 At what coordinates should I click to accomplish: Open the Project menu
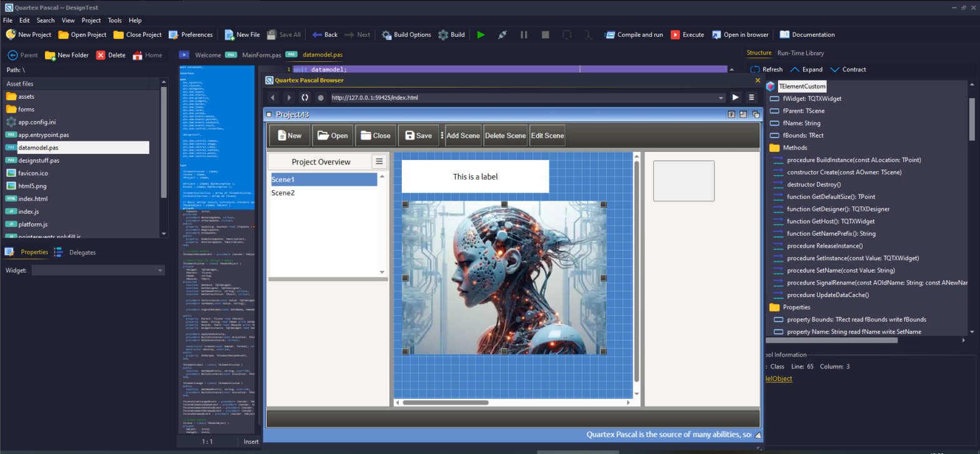[x=91, y=21]
